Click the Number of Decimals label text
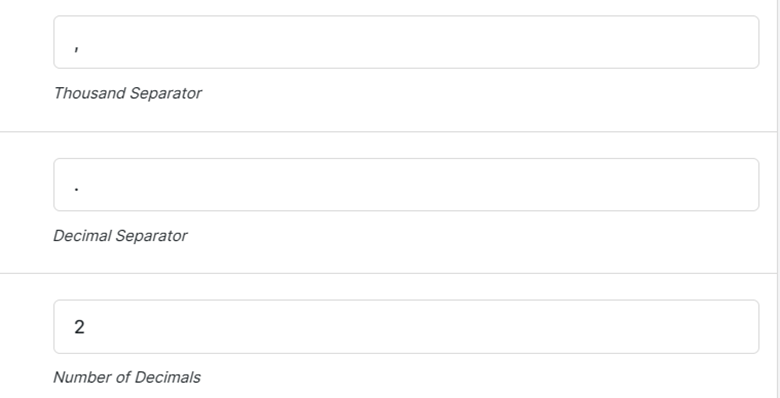 point(127,377)
